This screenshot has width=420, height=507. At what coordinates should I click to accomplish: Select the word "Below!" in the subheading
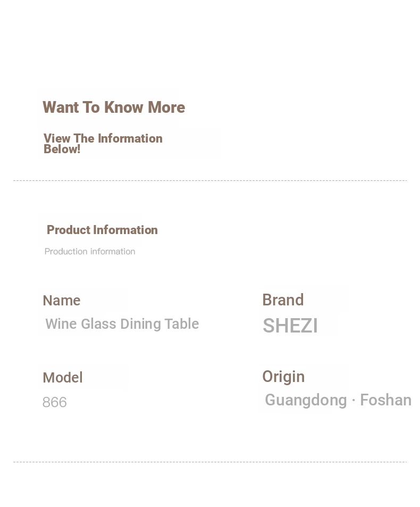[62, 149]
